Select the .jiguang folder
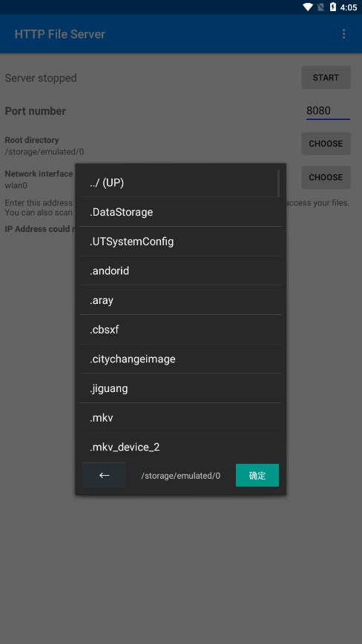The height and width of the screenshot is (644, 362). 181,388
